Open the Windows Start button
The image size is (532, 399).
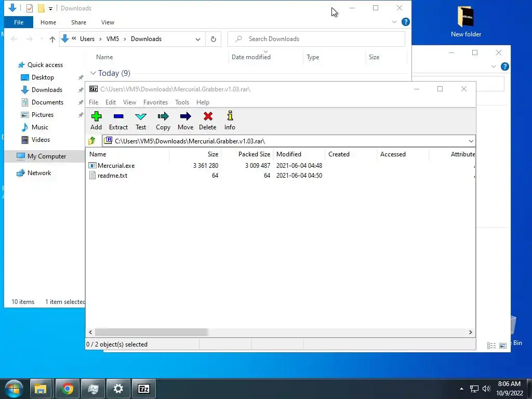(x=14, y=389)
